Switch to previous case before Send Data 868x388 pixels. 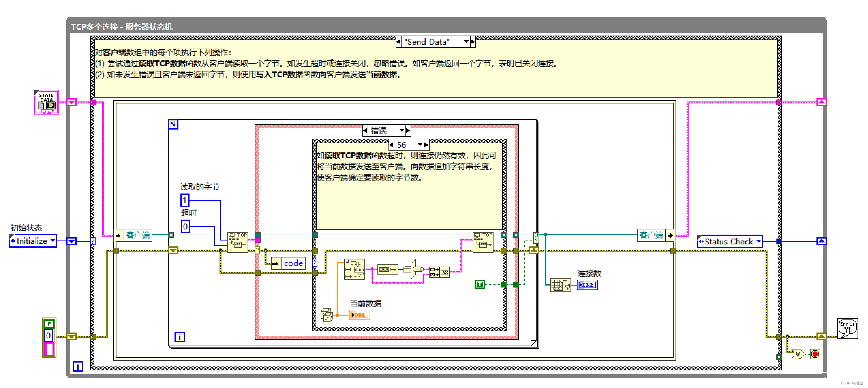[x=398, y=42]
